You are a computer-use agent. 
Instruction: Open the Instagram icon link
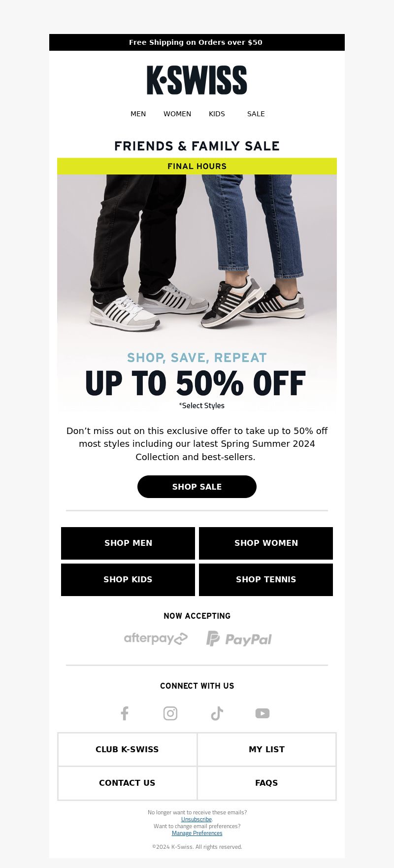point(170,713)
